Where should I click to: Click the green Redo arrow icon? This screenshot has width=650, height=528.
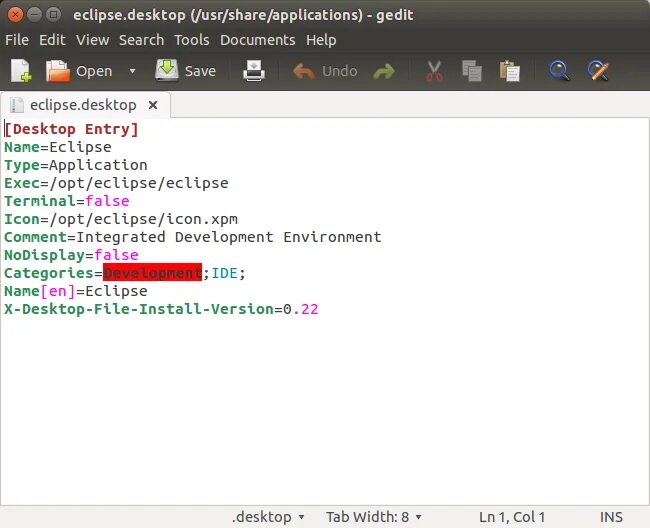pyautogui.click(x=384, y=71)
